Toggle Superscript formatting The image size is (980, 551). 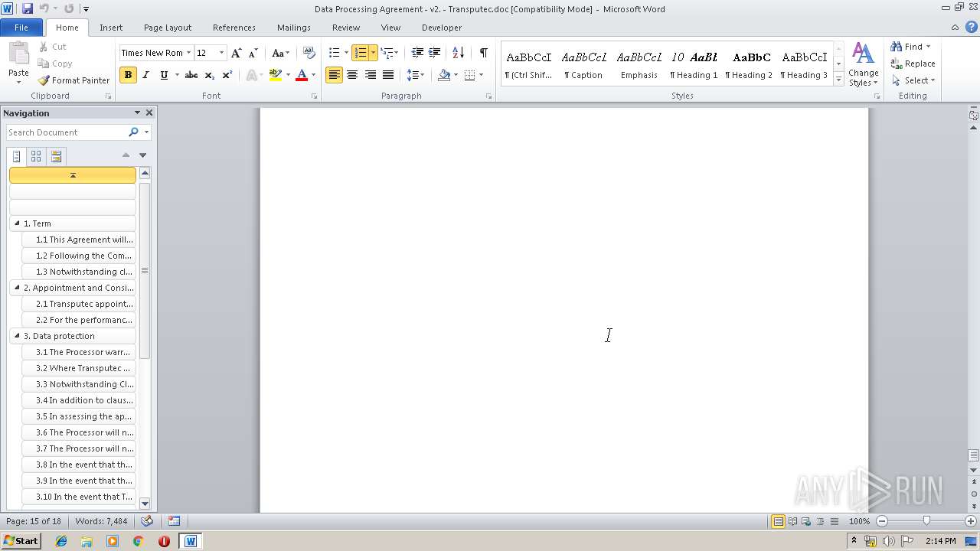pos(227,75)
